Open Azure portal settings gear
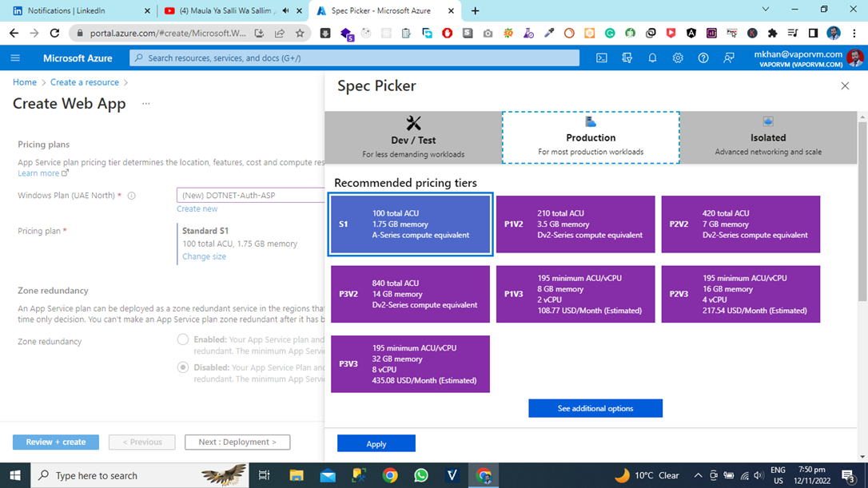The image size is (868, 488). click(x=678, y=58)
